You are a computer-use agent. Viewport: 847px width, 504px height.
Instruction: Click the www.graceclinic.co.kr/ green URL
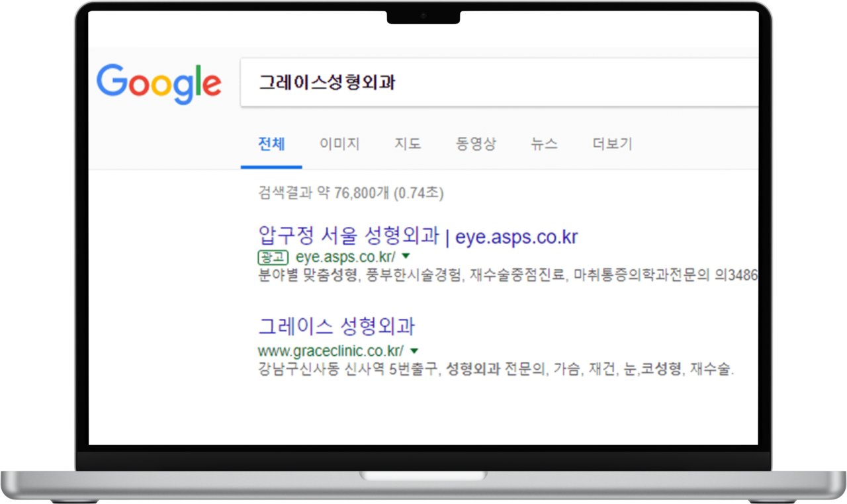tap(331, 351)
